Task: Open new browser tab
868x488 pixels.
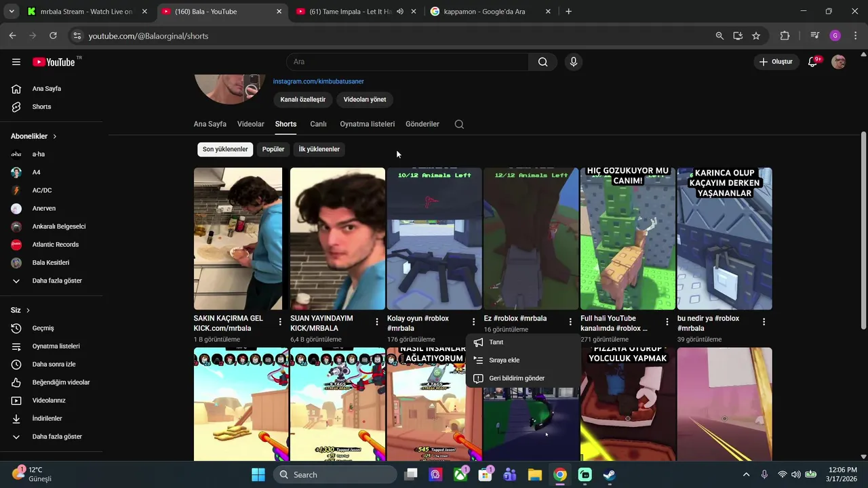Action: (568, 12)
